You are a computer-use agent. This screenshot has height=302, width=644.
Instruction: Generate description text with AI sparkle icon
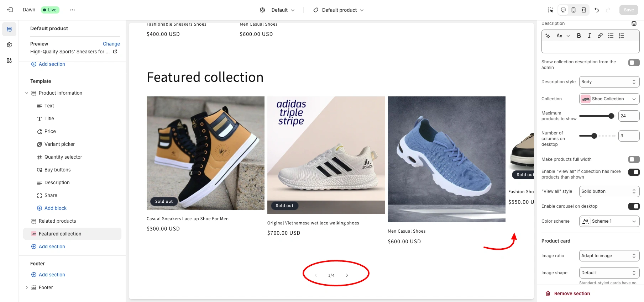pos(548,36)
